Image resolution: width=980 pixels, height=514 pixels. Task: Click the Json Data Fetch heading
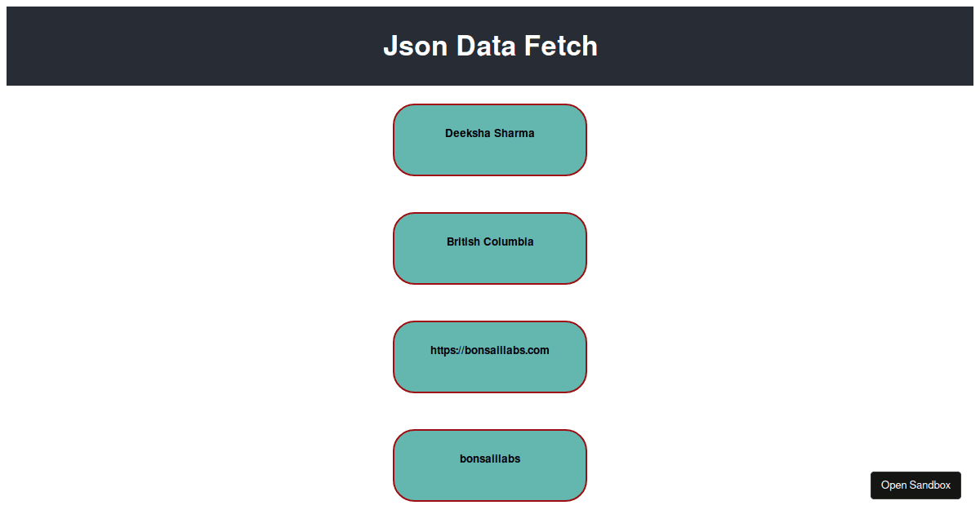490,47
